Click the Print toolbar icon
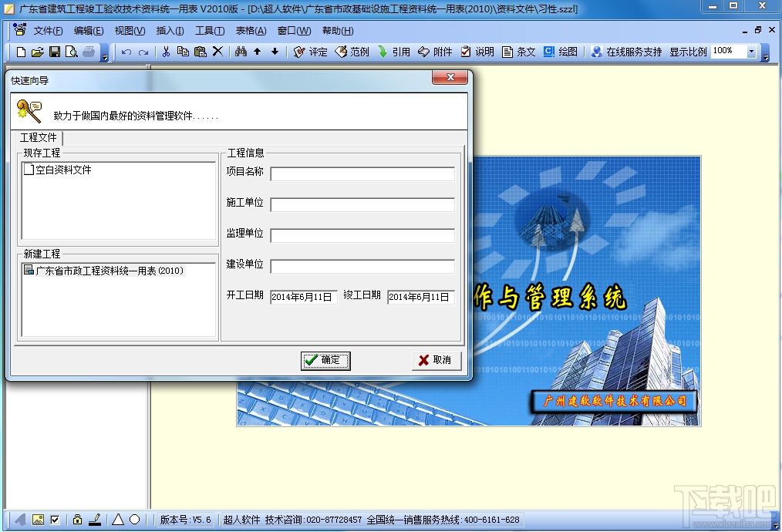This screenshot has height=532, width=782. pos(89,52)
